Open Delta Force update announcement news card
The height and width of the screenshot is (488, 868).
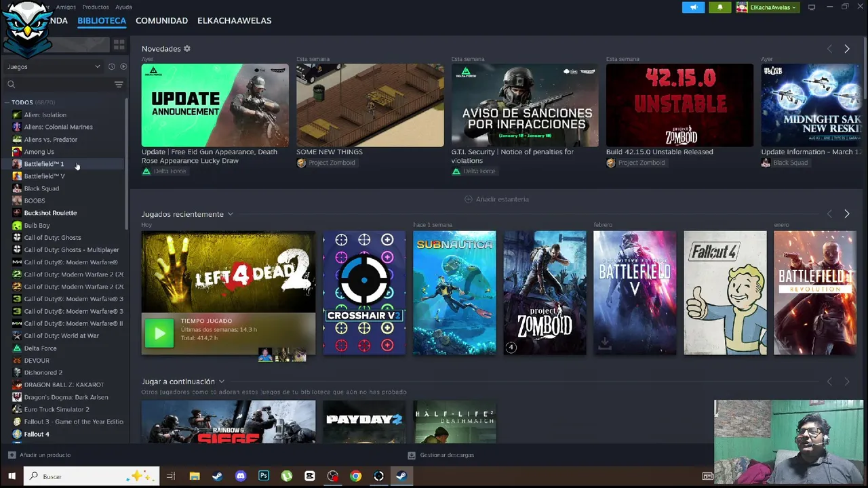point(215,105)
